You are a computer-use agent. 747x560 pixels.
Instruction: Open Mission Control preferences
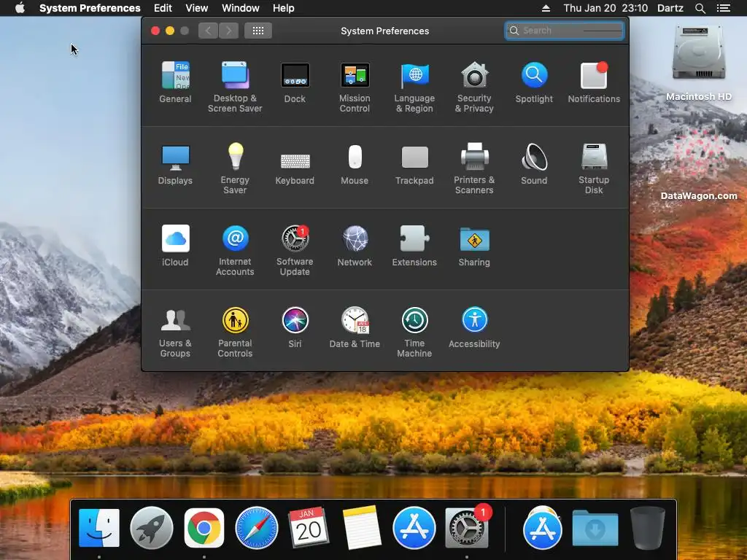[x=355, y=87]
